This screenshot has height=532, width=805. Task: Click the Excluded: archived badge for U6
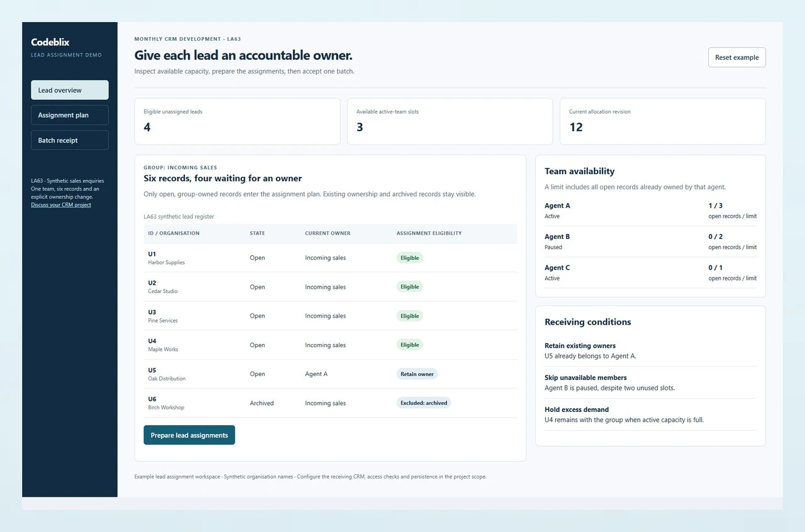(423, 402)
